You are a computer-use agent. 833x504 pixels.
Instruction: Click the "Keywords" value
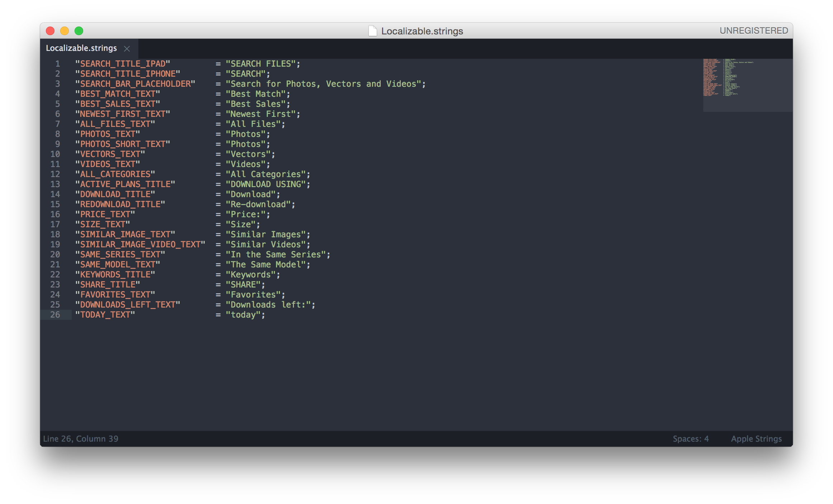coord(251,274)
